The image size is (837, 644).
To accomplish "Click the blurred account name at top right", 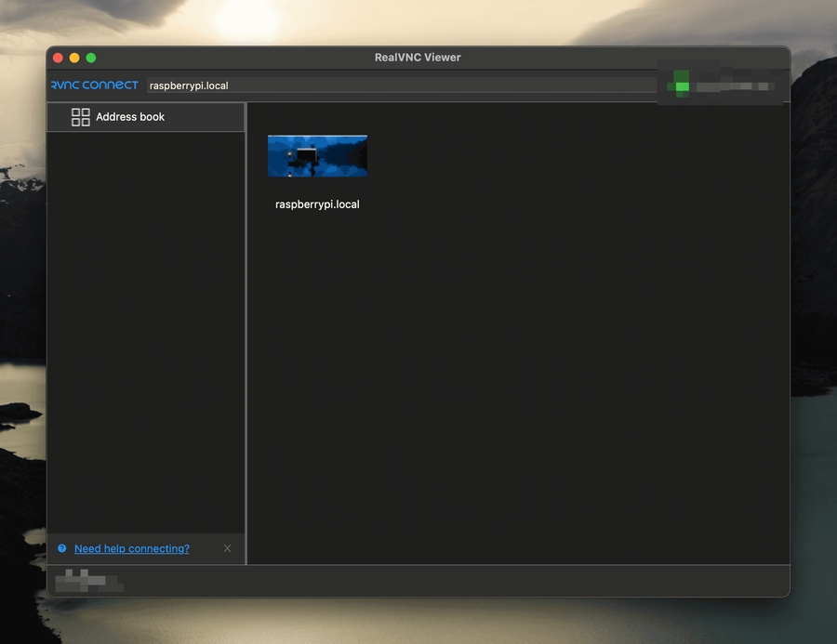I will click(x=735, y=86).
